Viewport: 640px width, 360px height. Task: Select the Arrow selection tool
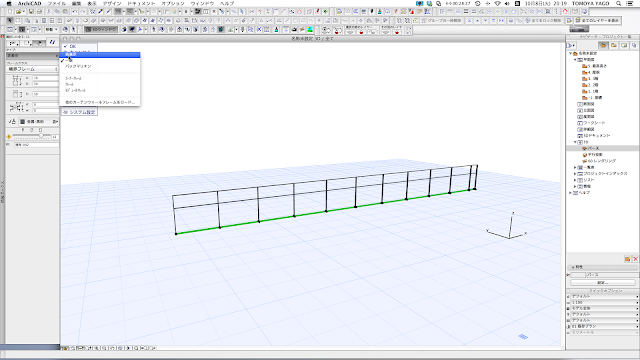10,20
